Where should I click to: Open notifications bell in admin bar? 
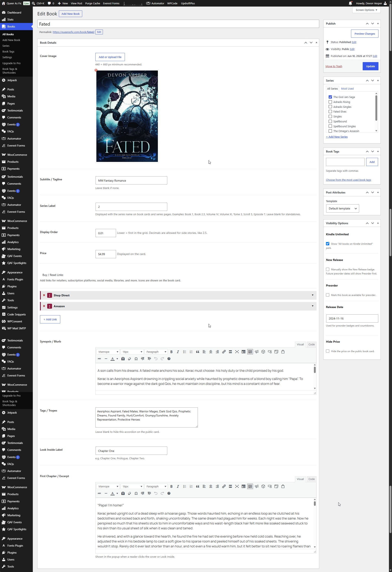[x=350, y=3]
